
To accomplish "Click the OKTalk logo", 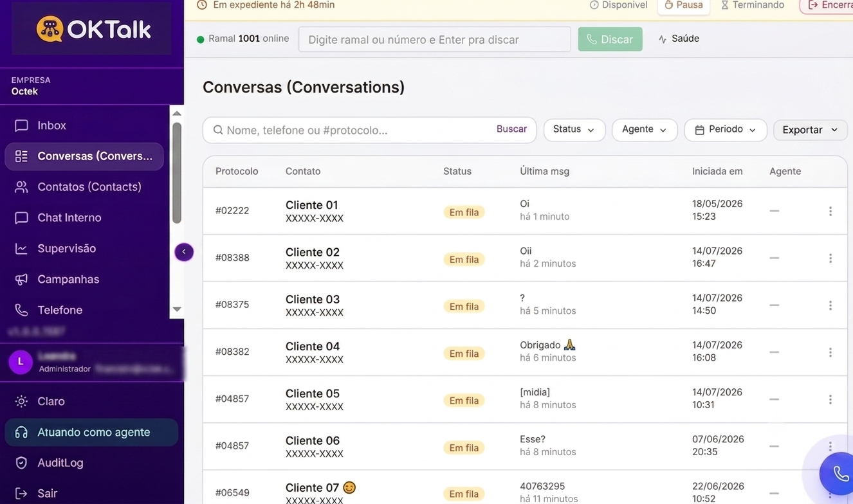I will pyautogui.click(x=93, y=29).
